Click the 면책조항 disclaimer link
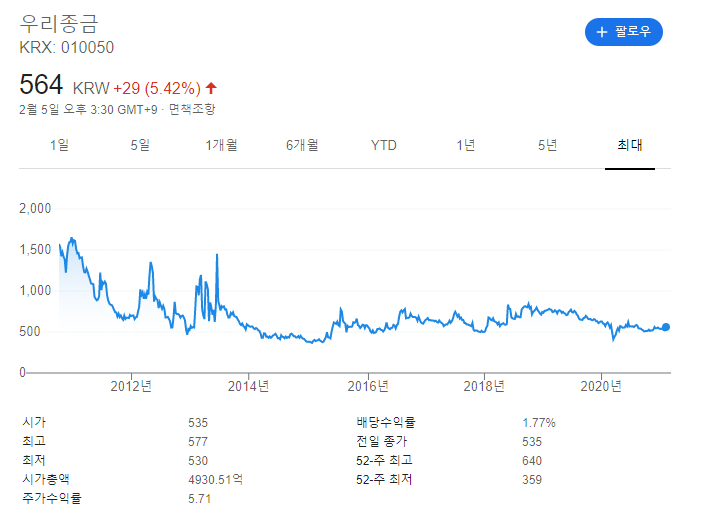 point(192,109)
